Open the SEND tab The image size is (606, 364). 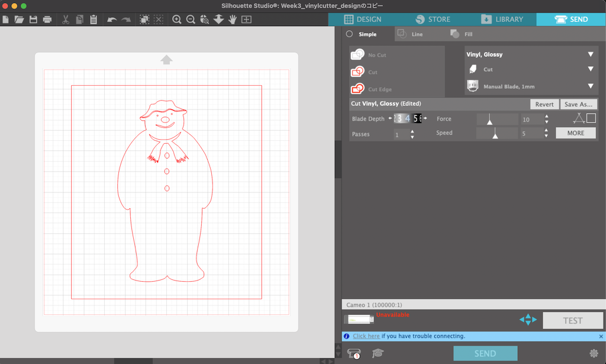(571, 20)
